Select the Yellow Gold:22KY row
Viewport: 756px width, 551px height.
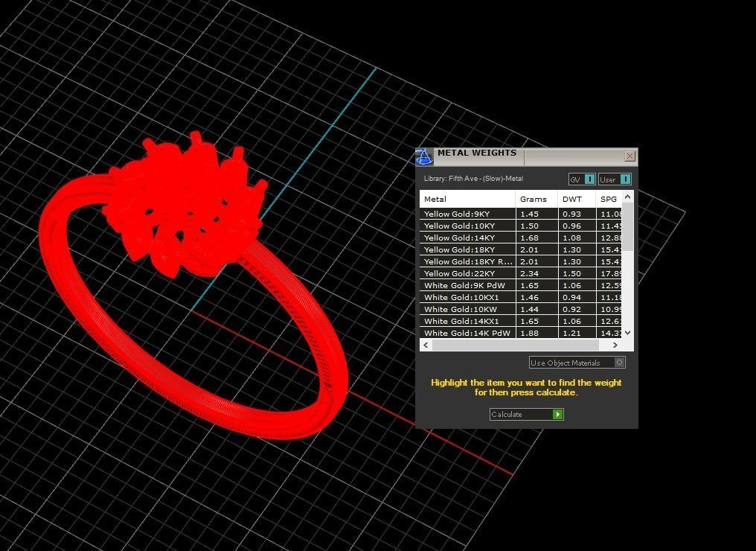[x=521, y=273]
